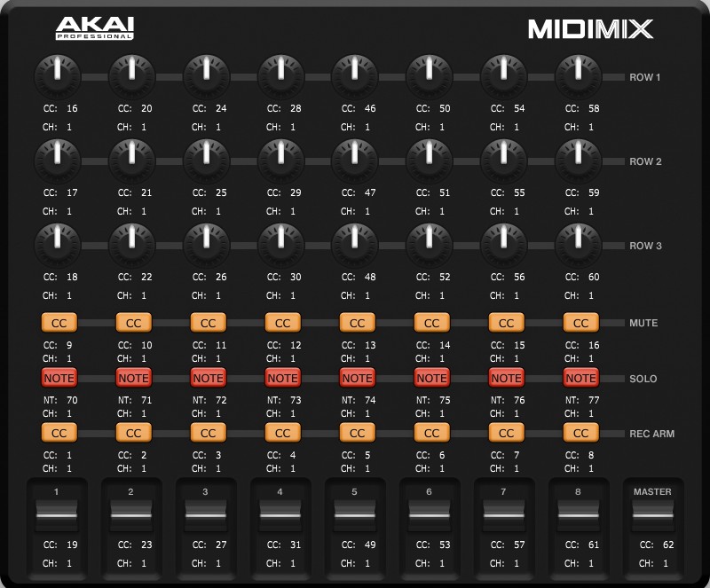
Task: Click the Akai Professional logo
Action: coord(95,28)
